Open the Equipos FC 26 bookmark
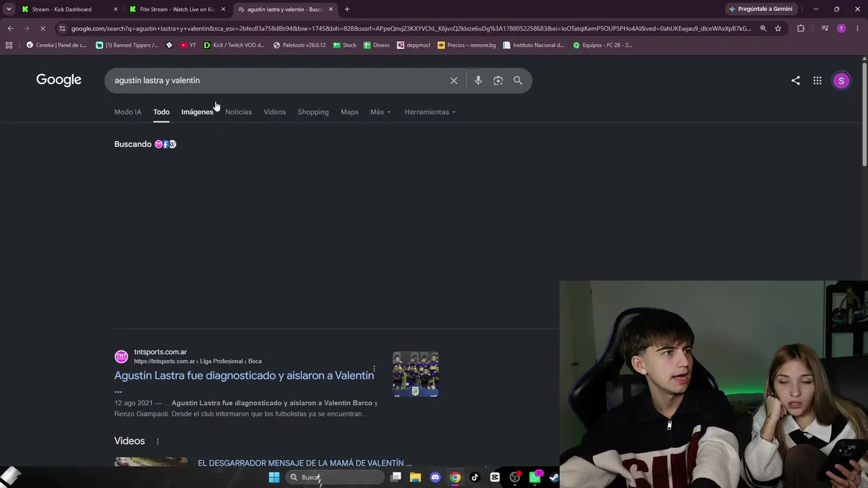868x488 pixels. point(602,45)
